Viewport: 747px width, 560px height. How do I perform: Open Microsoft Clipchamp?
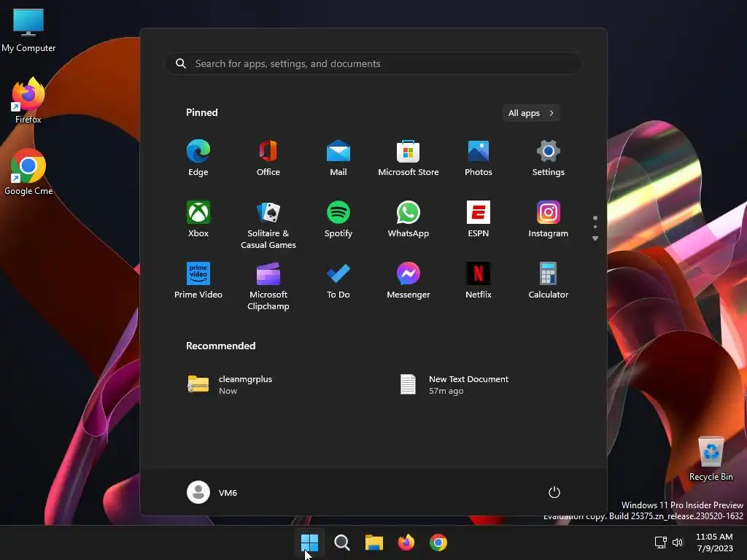(x=268, y=286)
